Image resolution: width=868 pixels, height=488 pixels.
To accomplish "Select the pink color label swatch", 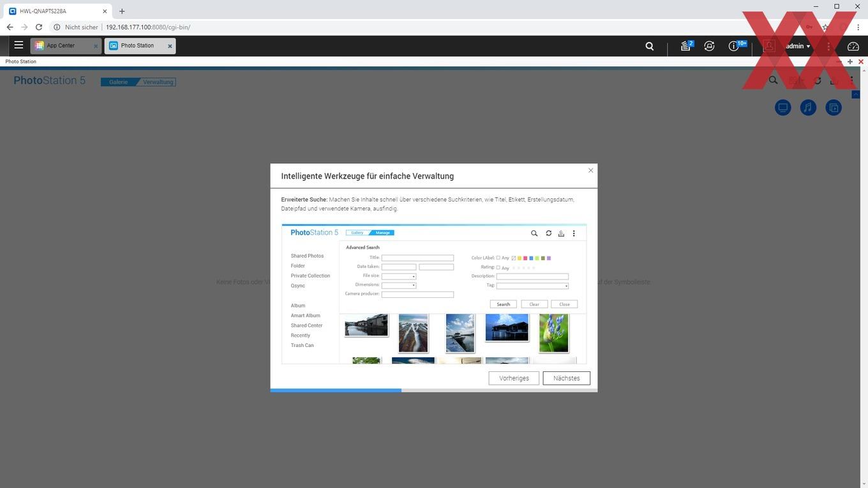I will point(525,258).
